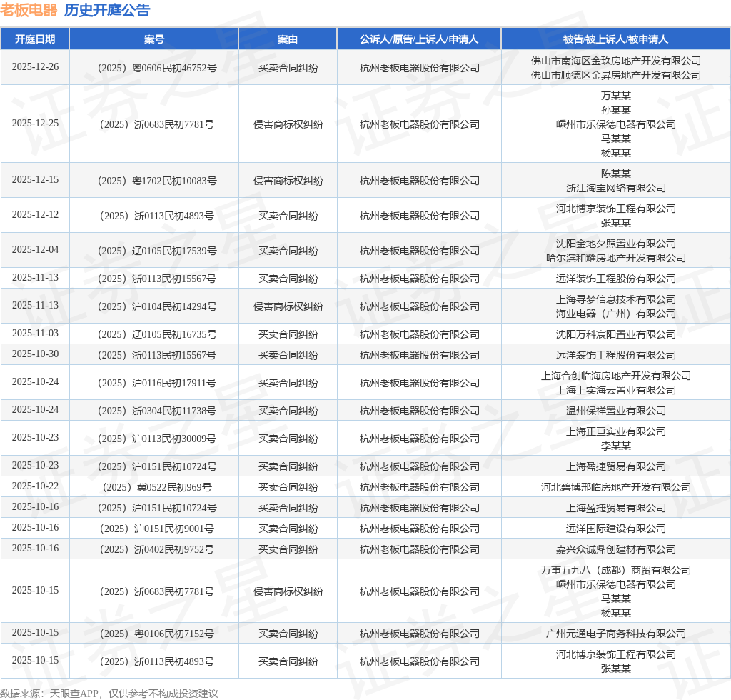Screen dimensions: 731x700
Task: Click defendant 李某某
Action: 616,446
